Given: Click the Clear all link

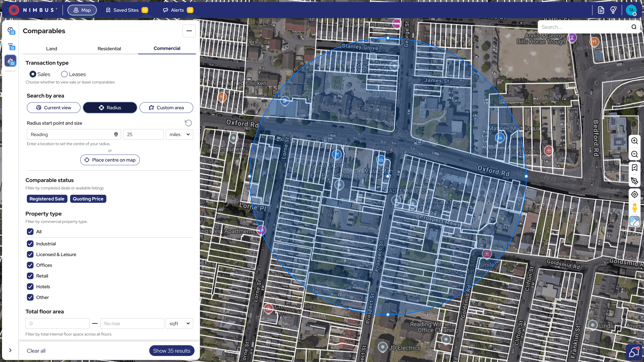Looking at the screenshot, I should click(x=36, y=351).
